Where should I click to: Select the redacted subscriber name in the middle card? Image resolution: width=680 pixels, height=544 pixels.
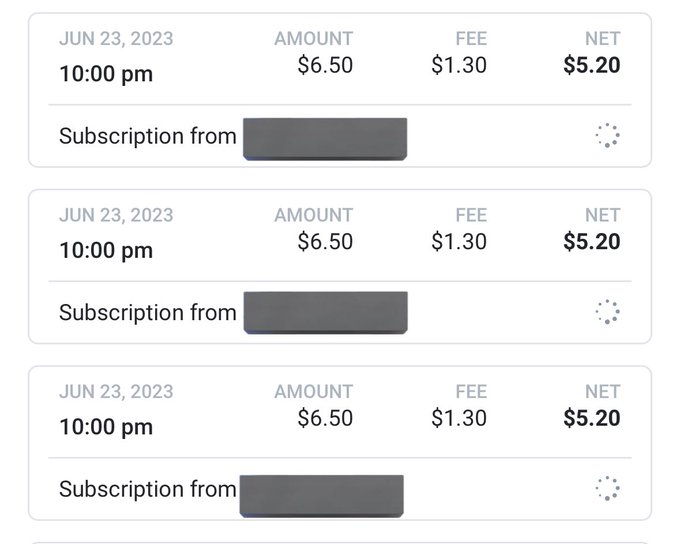325,312
